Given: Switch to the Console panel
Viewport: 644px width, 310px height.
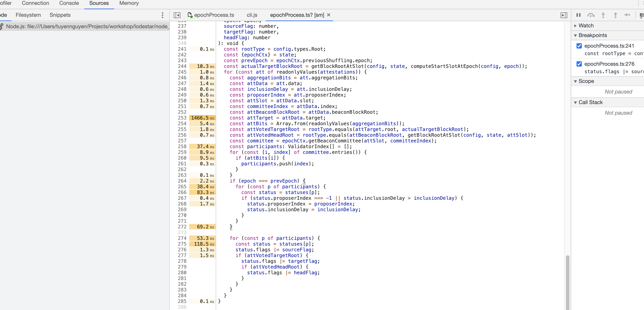Looking at the screenshot, I should pos(69,3).
